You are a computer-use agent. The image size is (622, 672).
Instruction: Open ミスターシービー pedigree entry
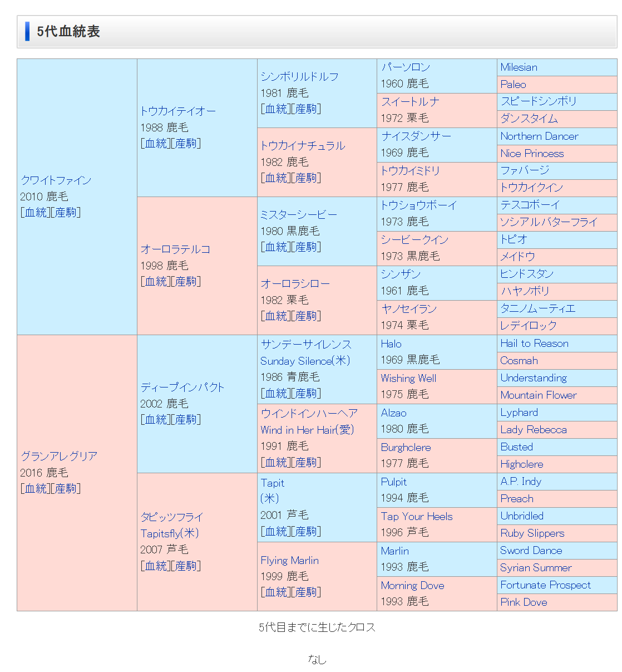coord(299,214)
